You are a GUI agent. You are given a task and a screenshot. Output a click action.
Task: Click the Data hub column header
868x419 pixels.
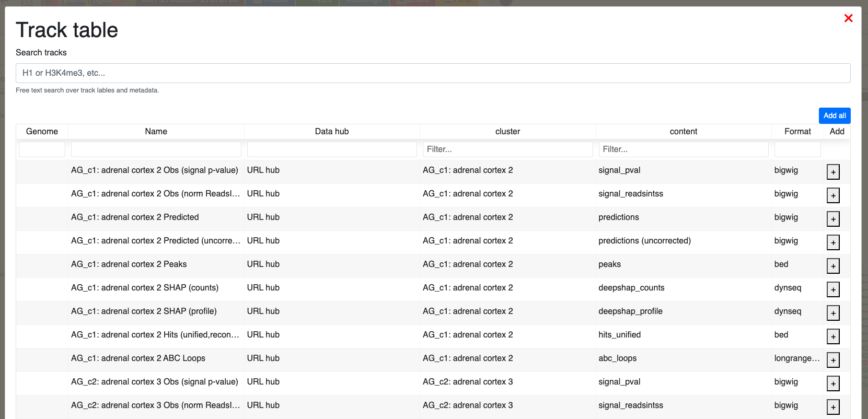coord(331,132)
